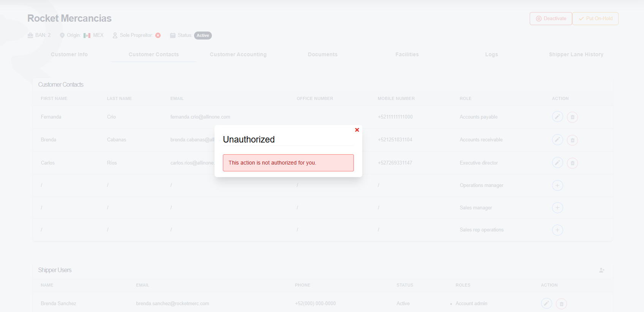Click the Mexico flag origin icon
The width and height of the screenshot is (644, 312).
[x=87, y=35]
